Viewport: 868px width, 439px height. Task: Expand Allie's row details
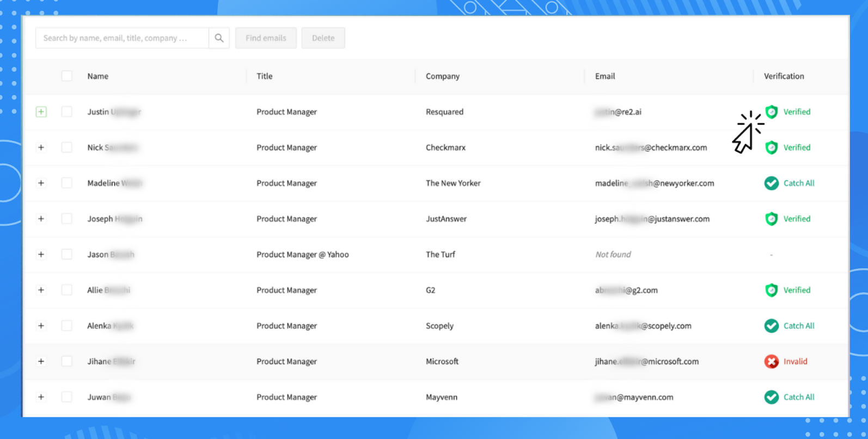(x=41, y=290)
